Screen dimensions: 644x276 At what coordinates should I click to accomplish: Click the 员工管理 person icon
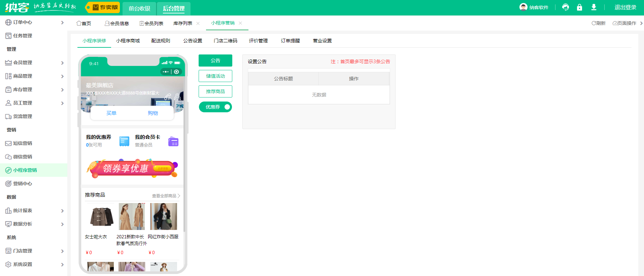(x=8, y=103)
